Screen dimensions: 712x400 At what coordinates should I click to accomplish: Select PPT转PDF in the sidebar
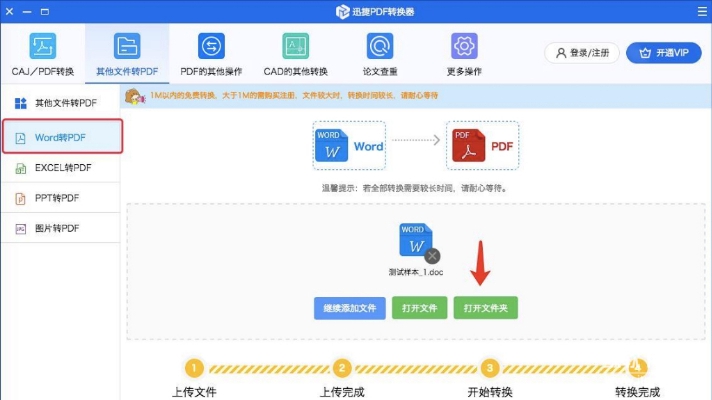coord(61,198)
